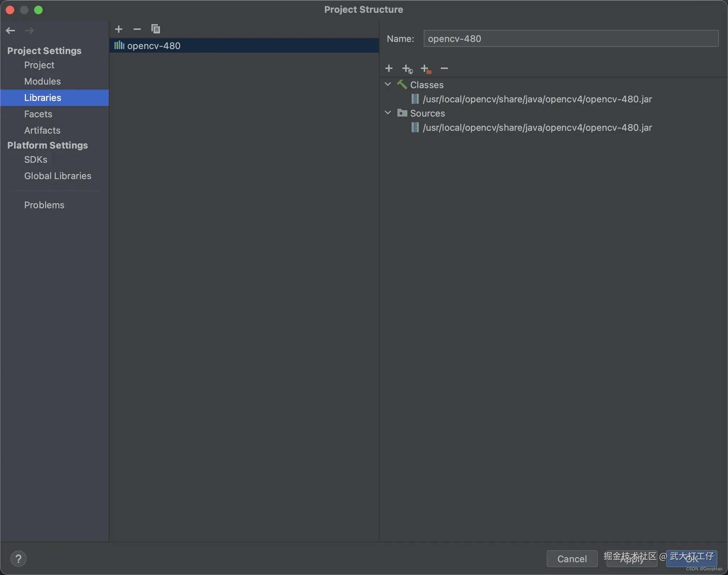728x575 pixels.
Task: Open help with the question mark button
Action: tap(18, 559)
